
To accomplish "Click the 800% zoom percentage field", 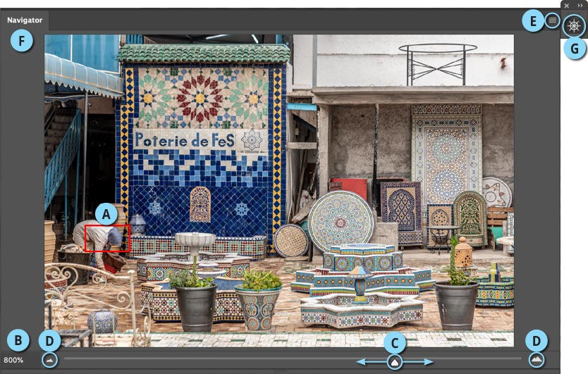I will pos(13,360).
